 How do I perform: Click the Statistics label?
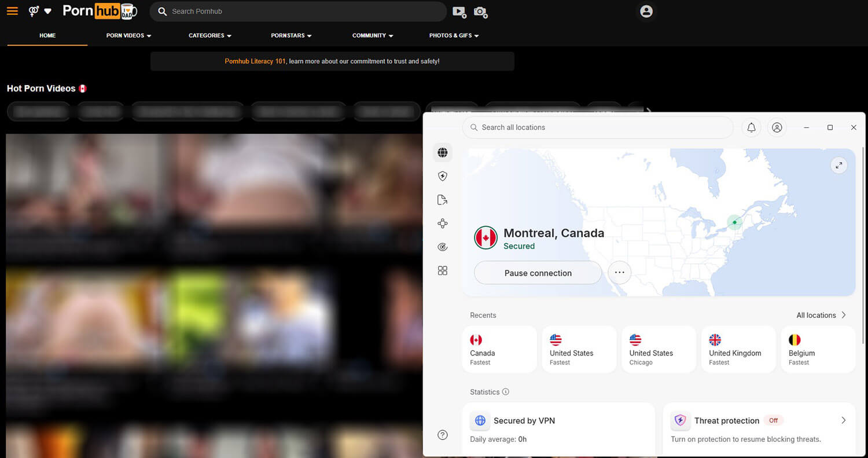tap(485, 392)
